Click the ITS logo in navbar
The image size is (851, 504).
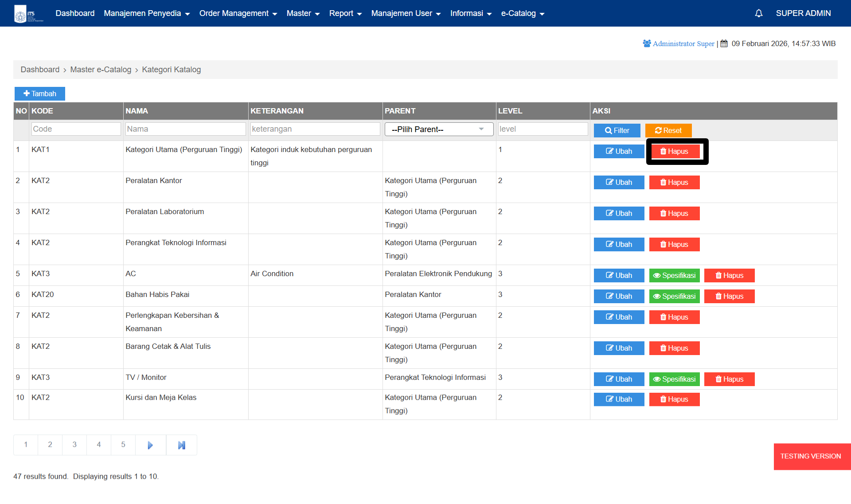click(28, 14)
